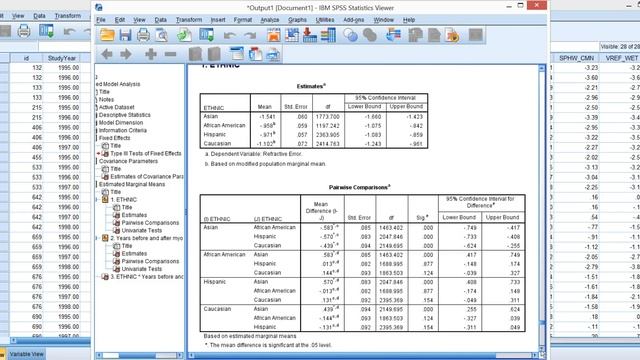
Task: Open the Graphs menu
Action: point(297,20)
